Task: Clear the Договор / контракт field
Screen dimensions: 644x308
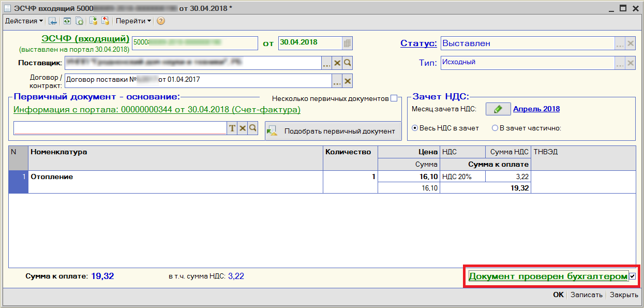Action: click(348, 81)
